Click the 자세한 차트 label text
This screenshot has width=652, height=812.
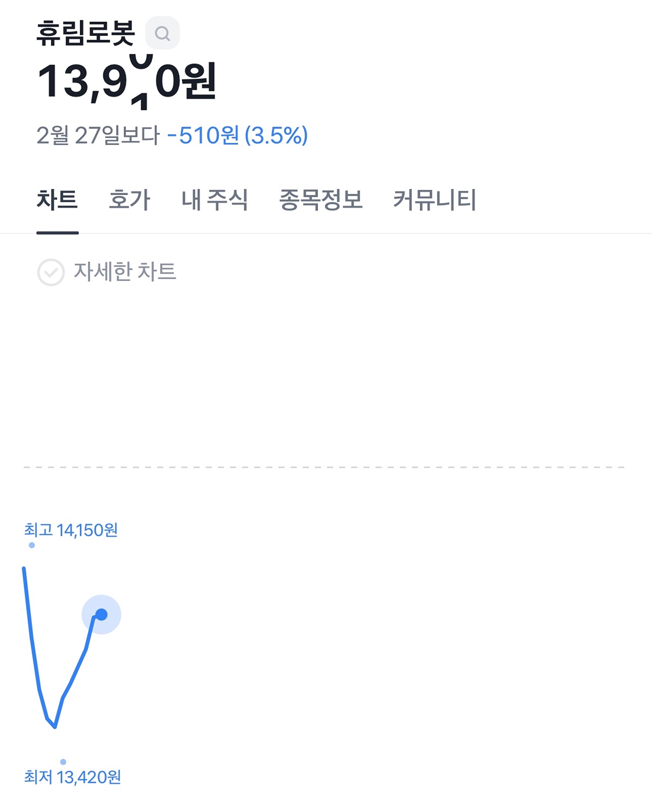[x=125, y=272]
